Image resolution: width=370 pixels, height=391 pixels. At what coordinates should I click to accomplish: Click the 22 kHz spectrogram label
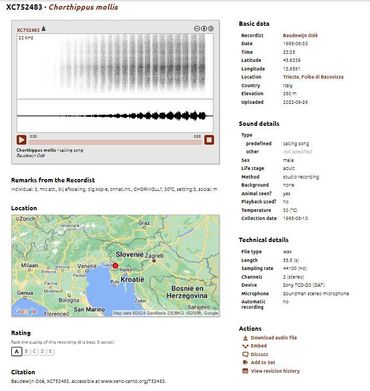click(26, 38)
